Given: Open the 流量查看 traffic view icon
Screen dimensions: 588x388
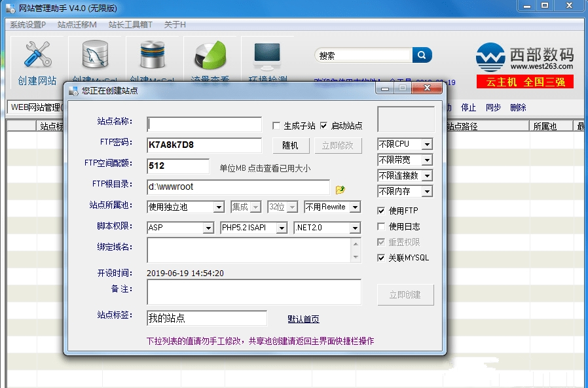Looking at the screenshot, I should tap(210, 56).
